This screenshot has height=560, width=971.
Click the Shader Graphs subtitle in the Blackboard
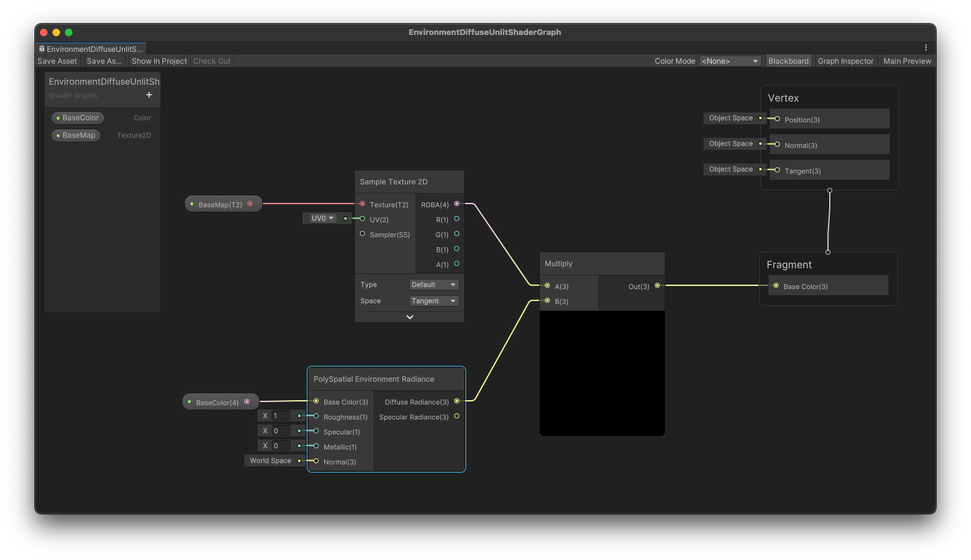[73, 96]
